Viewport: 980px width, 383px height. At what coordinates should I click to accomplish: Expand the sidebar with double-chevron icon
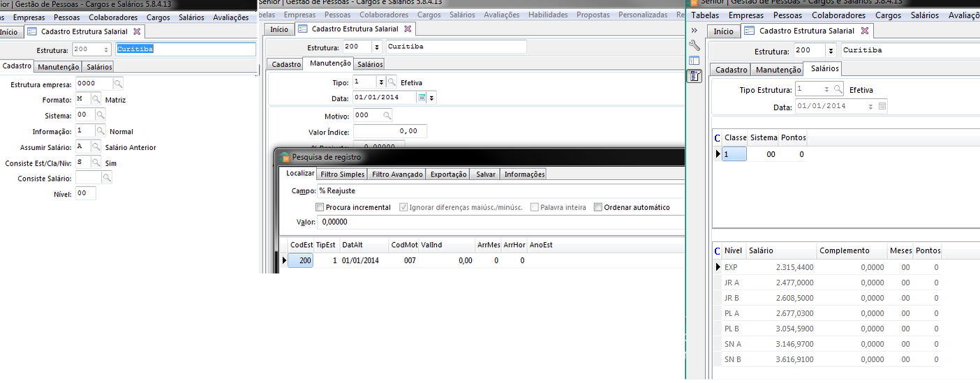(x=695, y=31)
